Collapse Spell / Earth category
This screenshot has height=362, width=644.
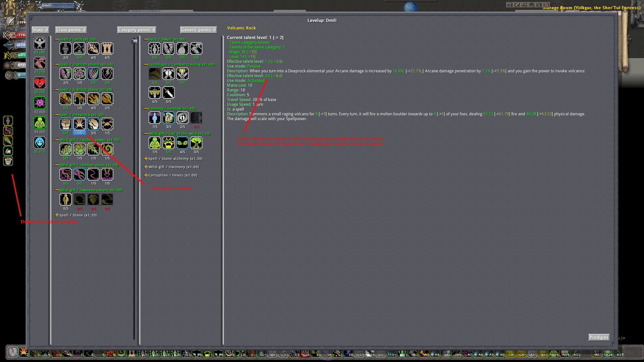click(57, 39)
